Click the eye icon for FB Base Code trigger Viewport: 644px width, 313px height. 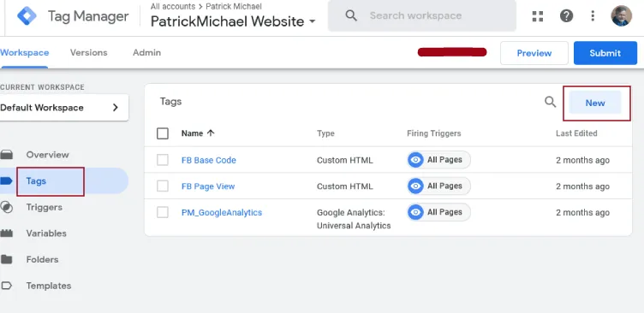pos(415,160)
